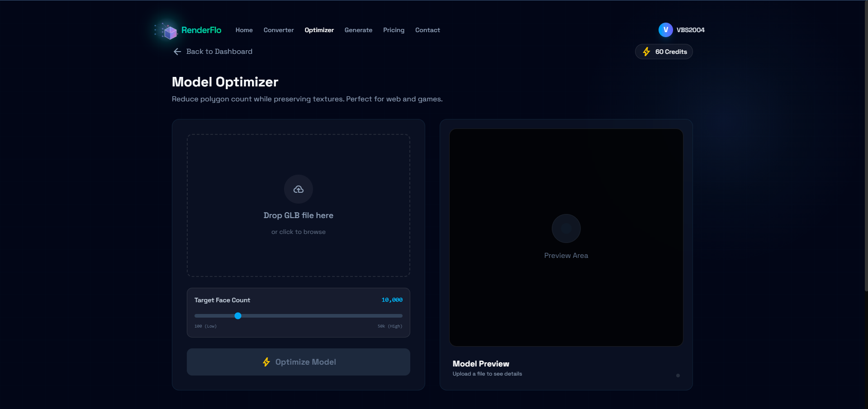Image resolution: width=868 pixels, height=409 pixels.
Task: Open the Generate page
Action: (x=358, y=30)
